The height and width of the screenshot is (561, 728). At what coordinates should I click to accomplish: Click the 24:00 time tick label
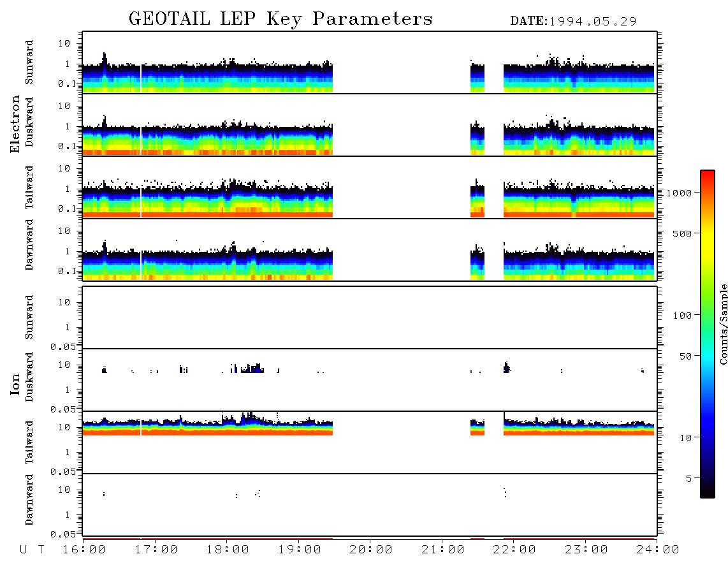click(x=658, y=550)
